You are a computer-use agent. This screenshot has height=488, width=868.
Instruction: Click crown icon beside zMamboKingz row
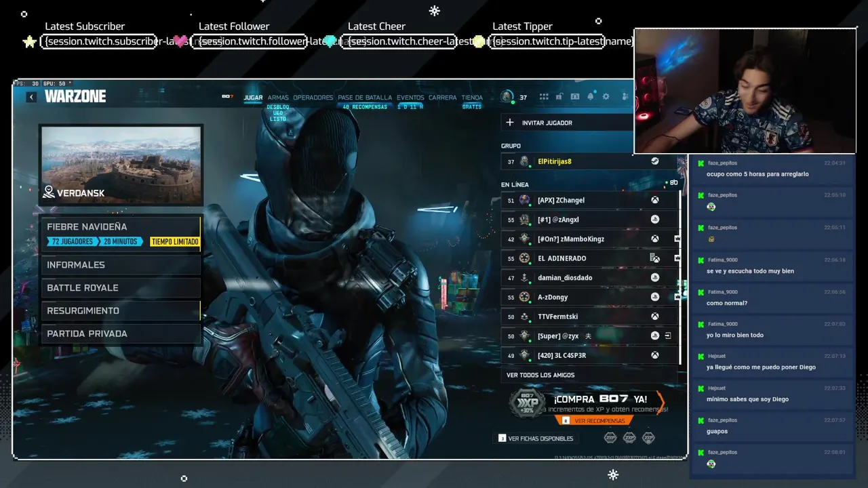(x=677, y=239)
